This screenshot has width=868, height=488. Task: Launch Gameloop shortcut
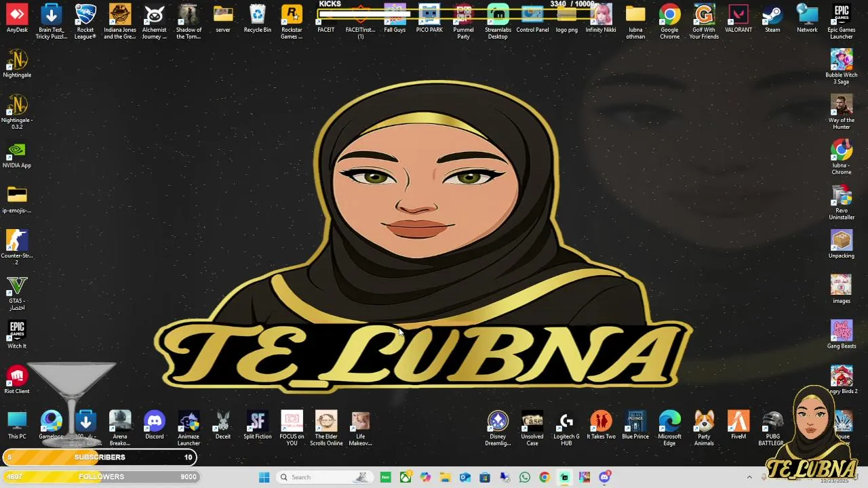click(x=52, y=426)
